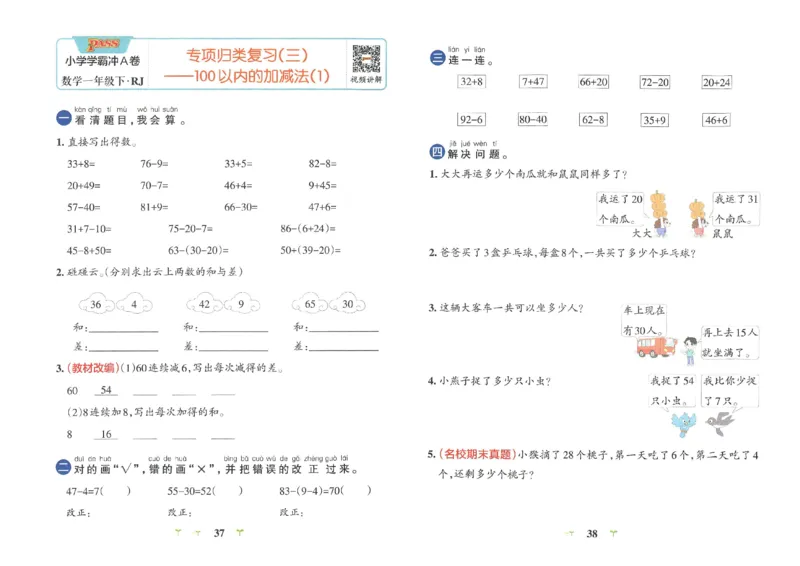This screenshot has width=800, height=566.
Task: Click the equation 47+6=
Action: 322,207
